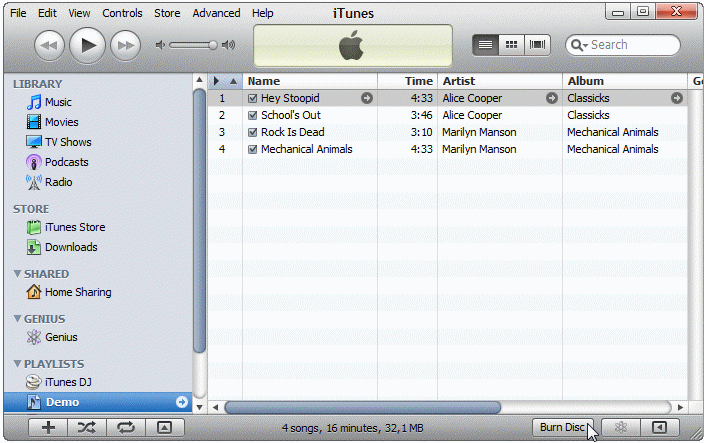This screenshot has height=443, width=704.
Task: Click the Play button
Action: click(x=87, y=45)
